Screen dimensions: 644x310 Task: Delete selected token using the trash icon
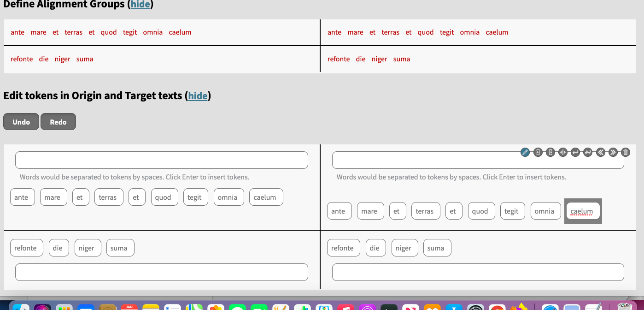[x=625, y=152]
